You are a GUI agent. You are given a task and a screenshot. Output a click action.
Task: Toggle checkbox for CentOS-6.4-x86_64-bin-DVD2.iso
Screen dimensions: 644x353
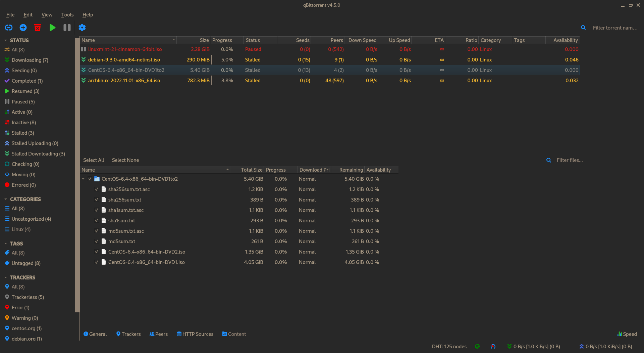pyautogui.click(x=97, y=252)
